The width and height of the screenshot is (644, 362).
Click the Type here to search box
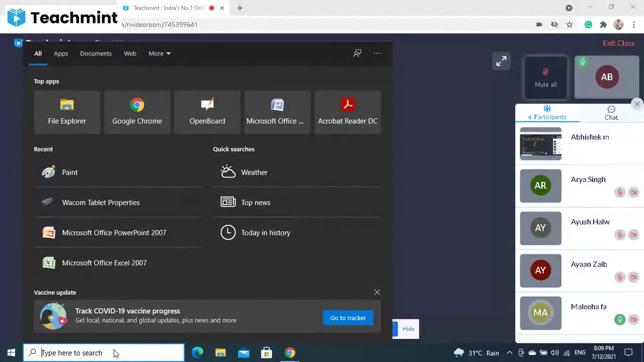point(104,352)
